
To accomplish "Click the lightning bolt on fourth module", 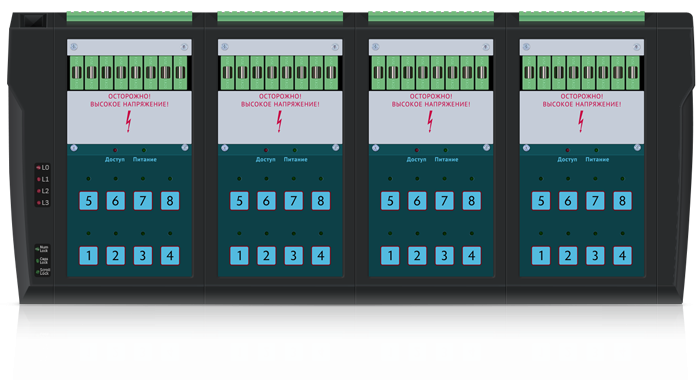I will [x=581, y=121].
